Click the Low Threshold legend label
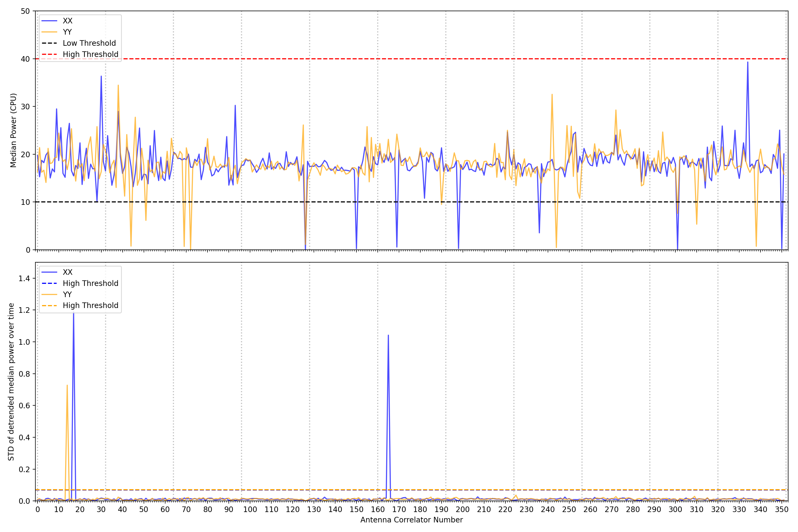This screenshot has height=532, width=798. click(x=89, y=43)
